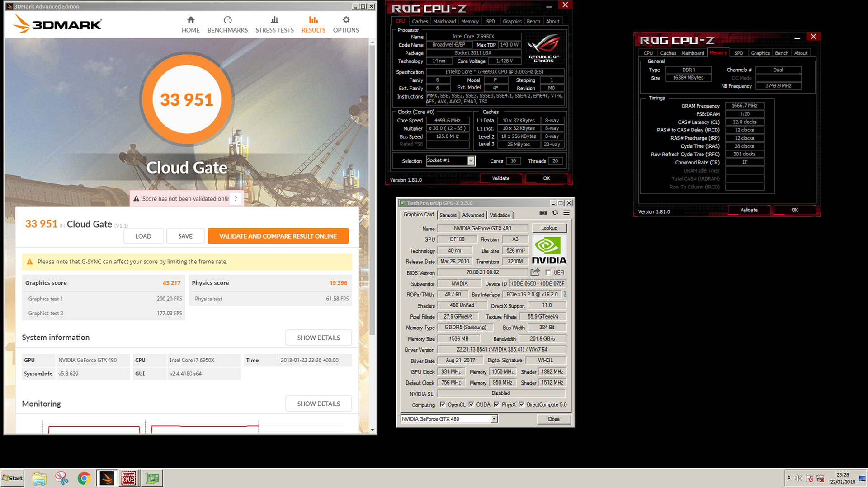Open the BENCHMARKS section in 3DMark
The width and height of the screenshot is (868, 488).
227,25
